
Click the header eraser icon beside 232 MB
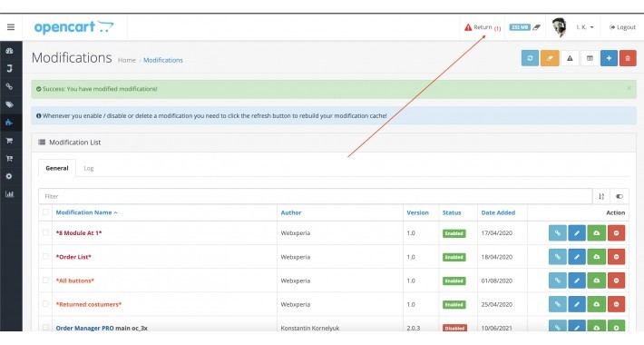[536, 27]
